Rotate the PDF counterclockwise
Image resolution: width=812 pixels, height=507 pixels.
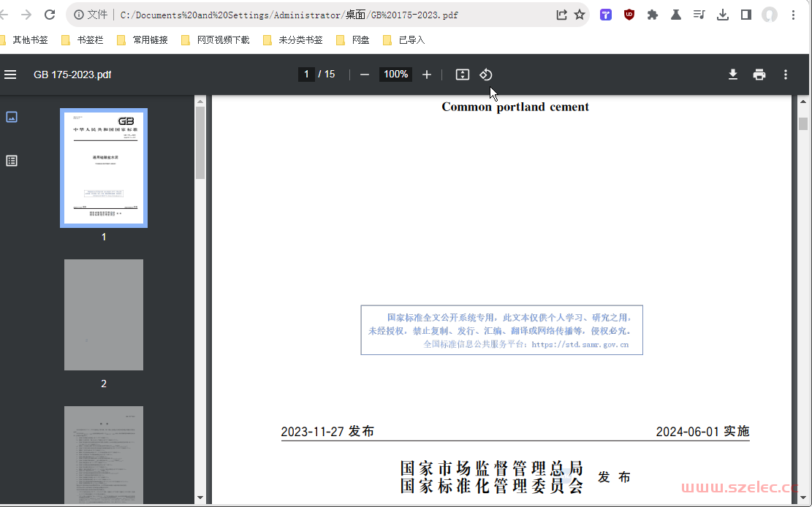click(x=486, y=75)
